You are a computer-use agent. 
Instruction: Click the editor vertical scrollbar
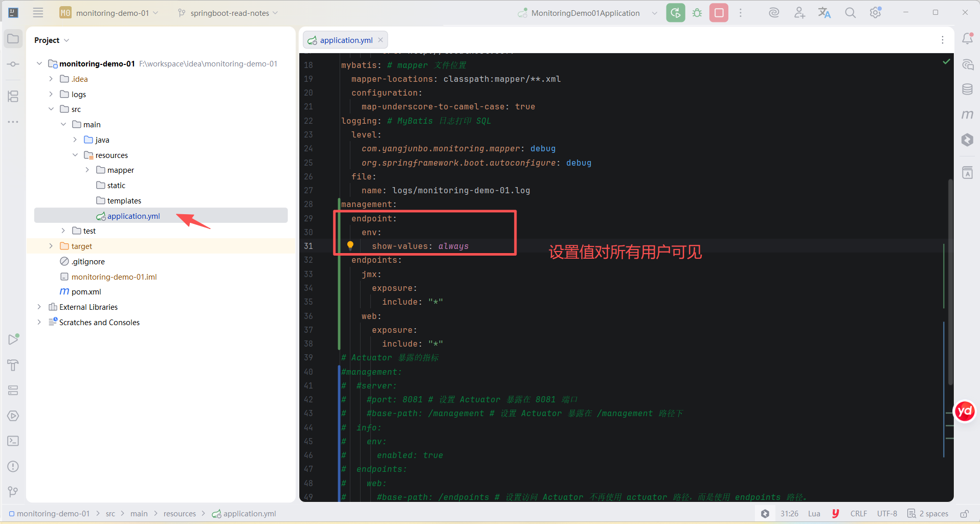950,281
